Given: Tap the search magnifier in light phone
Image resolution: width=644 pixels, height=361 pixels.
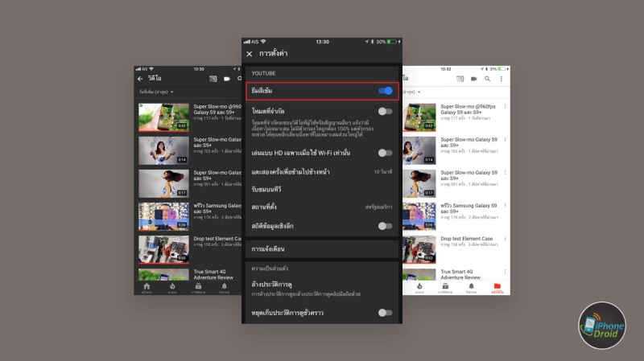Looking at the screenshot, I should tap(488, 79).
